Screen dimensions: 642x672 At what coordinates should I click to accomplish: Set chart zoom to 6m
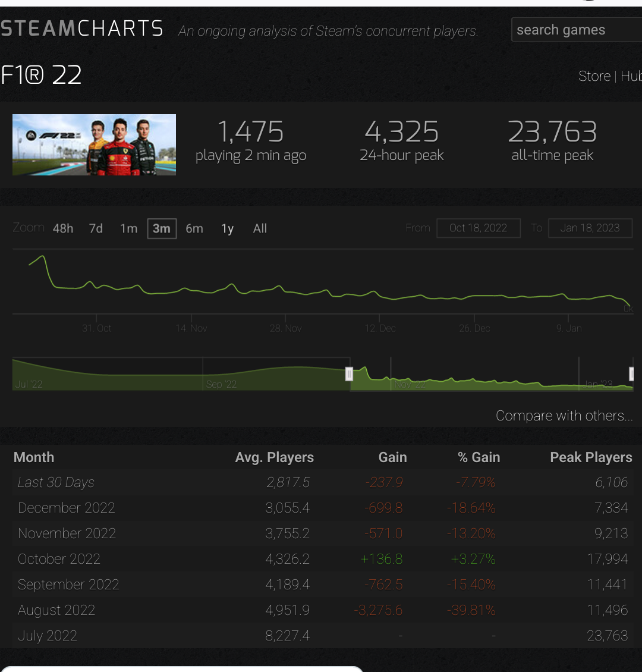[x=194, y=228]
